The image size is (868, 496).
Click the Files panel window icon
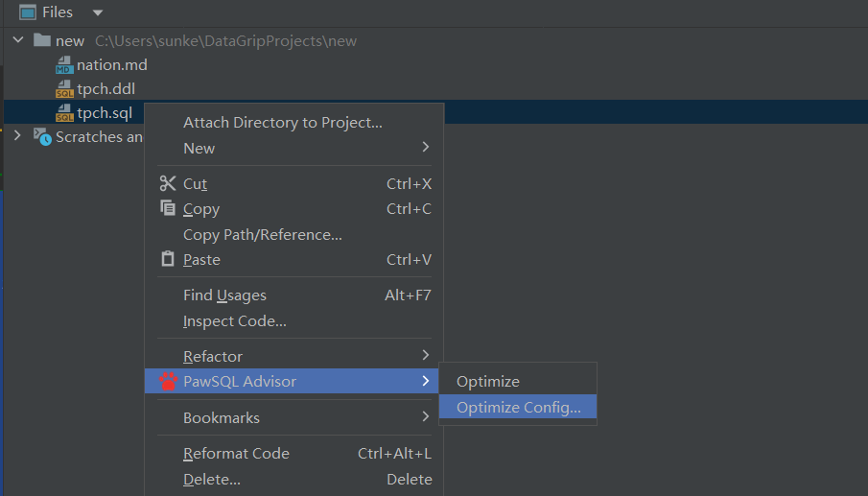tap(28, 12)
